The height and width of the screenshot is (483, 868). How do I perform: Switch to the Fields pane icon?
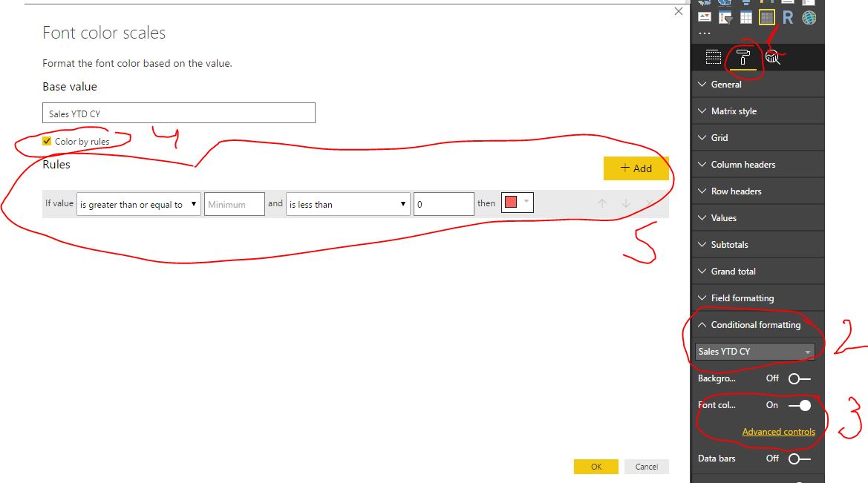(x=713, y=57)
